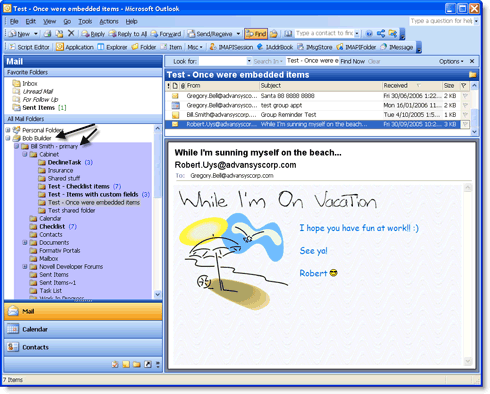Open the New item dropdown arrow
This screenshot has width=490, height=394.
tap(36, 34)
